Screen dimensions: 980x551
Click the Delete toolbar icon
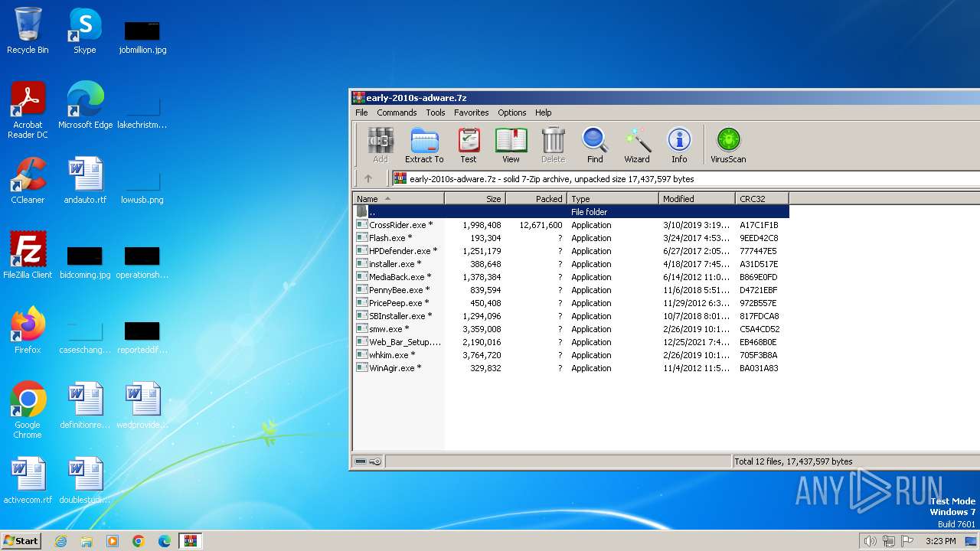[553, 145]
